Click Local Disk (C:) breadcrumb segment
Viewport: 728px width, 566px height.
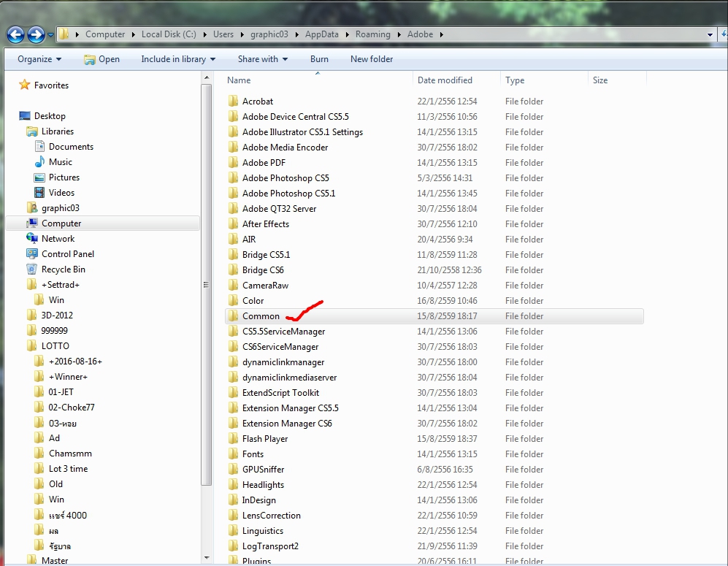(x=169, y=34)
